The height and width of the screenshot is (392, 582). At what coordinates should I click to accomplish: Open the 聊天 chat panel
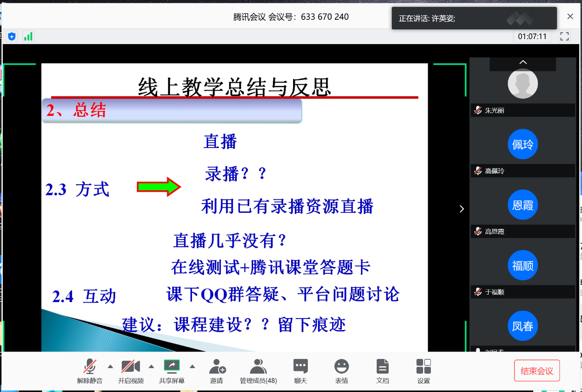coord(300,371)
